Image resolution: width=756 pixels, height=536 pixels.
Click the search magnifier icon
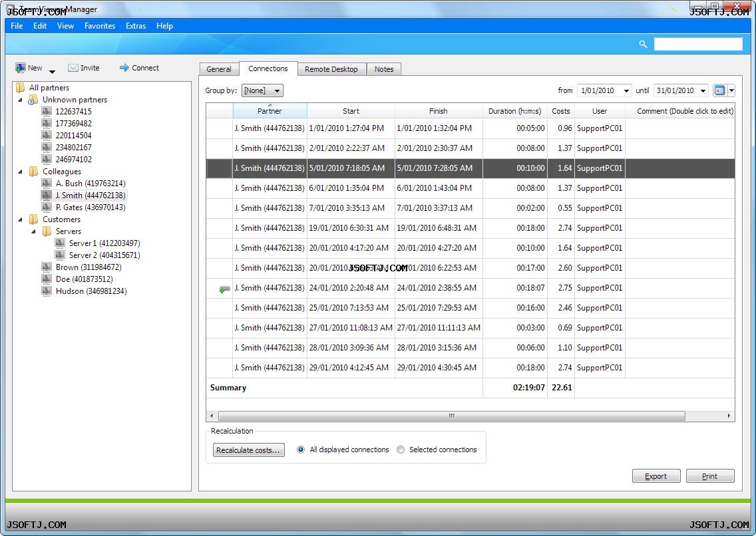(643, 45)
